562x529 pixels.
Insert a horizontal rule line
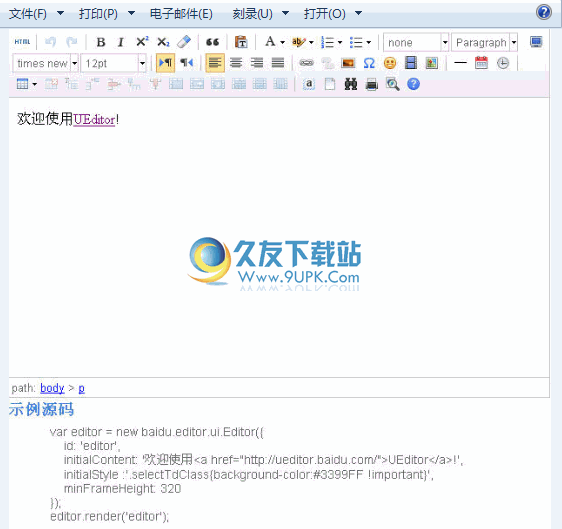pyautogui.click(x=460, y=63)
